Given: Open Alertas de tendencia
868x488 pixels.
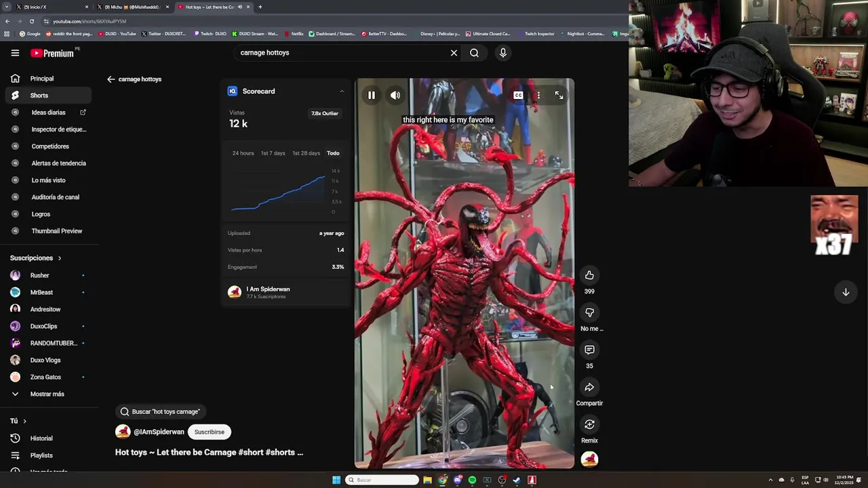Looking at the screenshot, I should coord(48,163).
